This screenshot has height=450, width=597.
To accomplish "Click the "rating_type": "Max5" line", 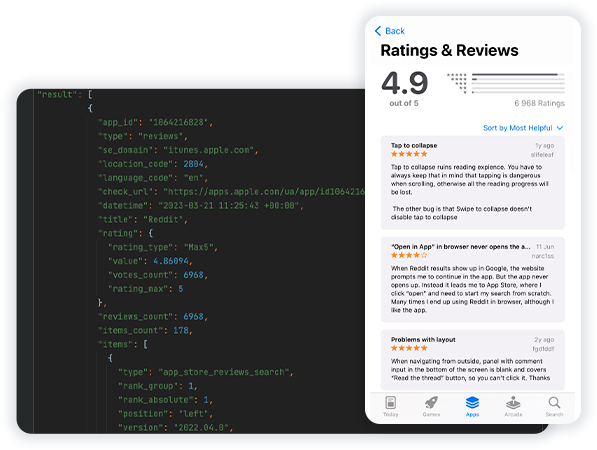I will click(x=163, y=247).
